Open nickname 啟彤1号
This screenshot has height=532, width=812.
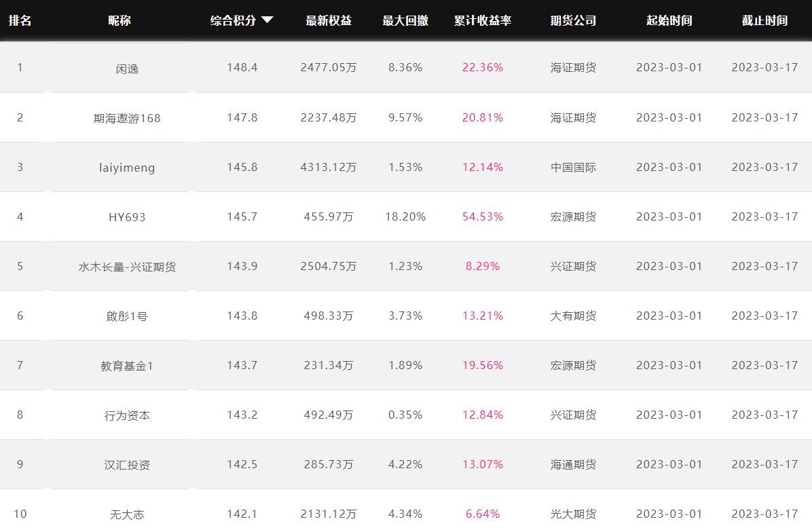(x=127, y=316)
